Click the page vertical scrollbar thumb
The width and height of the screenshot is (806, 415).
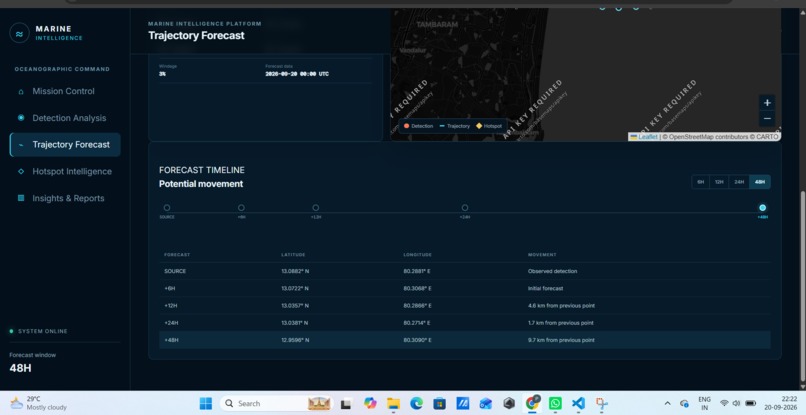coord(802,287)
